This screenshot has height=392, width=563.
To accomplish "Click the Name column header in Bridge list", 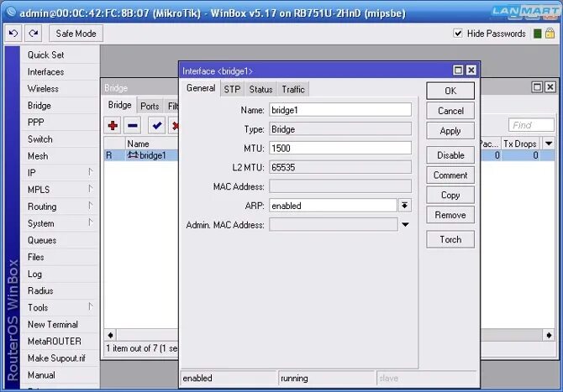I will click(151, 144).
